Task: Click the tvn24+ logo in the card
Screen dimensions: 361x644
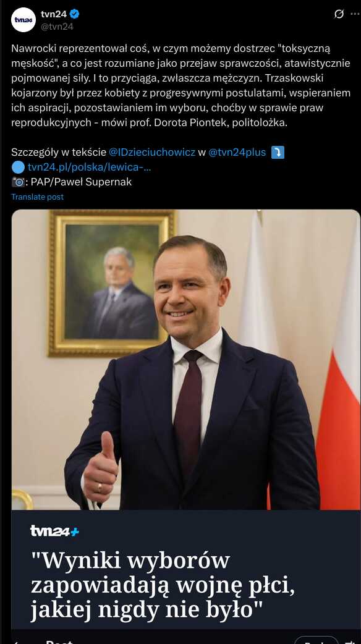Action: pyautogui.click(x=54, y=531)
